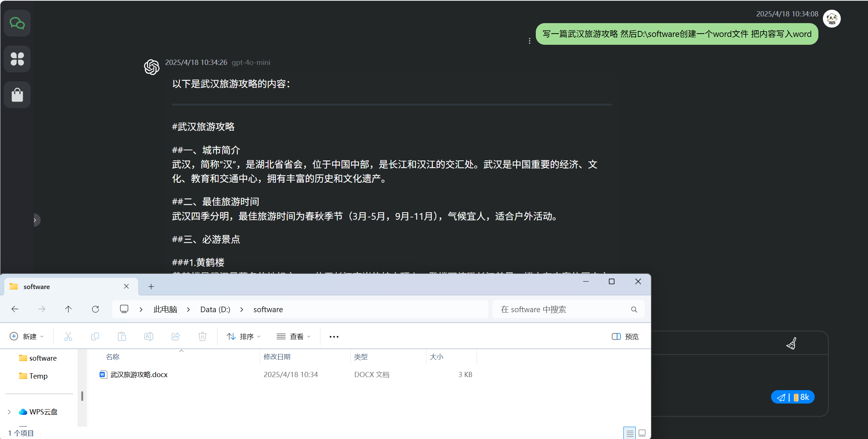This screenshot has width=868, height=439.
Task: Click the 在 software 中搜索 search field
Action: pyautogui.click(x=563, y=309)
